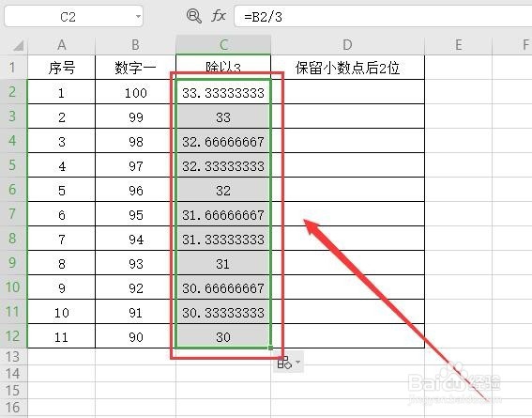This screenshot has width=532, height=418.
Task: Select column C header
Action: [x=223, y=45]
